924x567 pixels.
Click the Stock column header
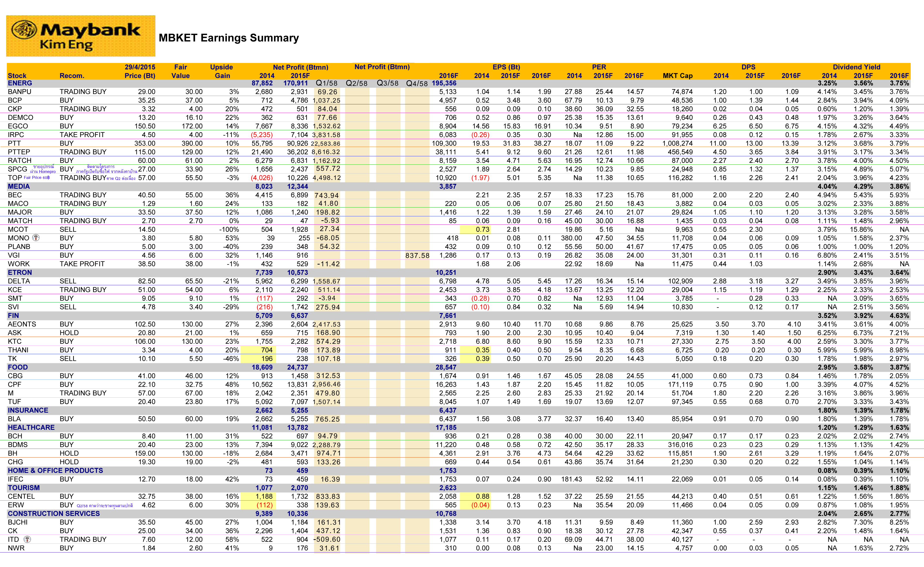[17, 76]
